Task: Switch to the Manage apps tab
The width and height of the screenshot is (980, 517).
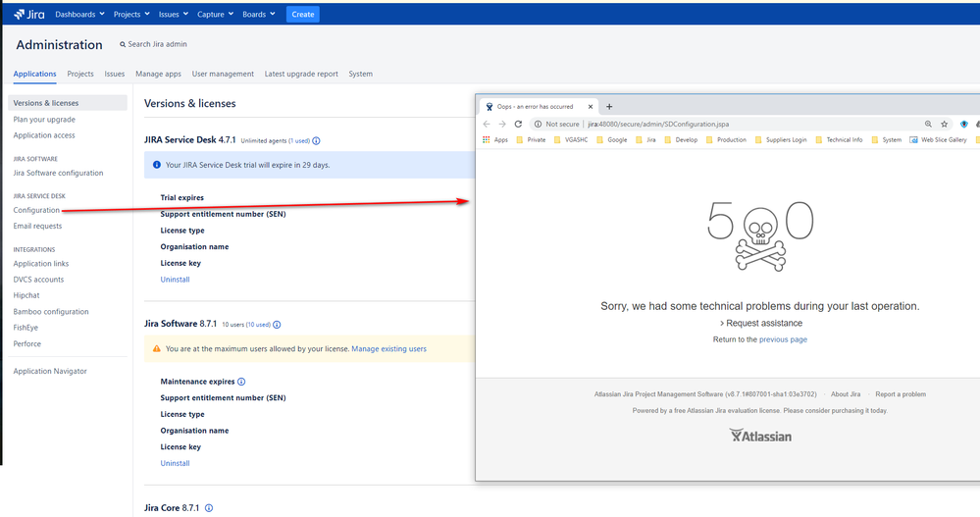Action: 158,74
